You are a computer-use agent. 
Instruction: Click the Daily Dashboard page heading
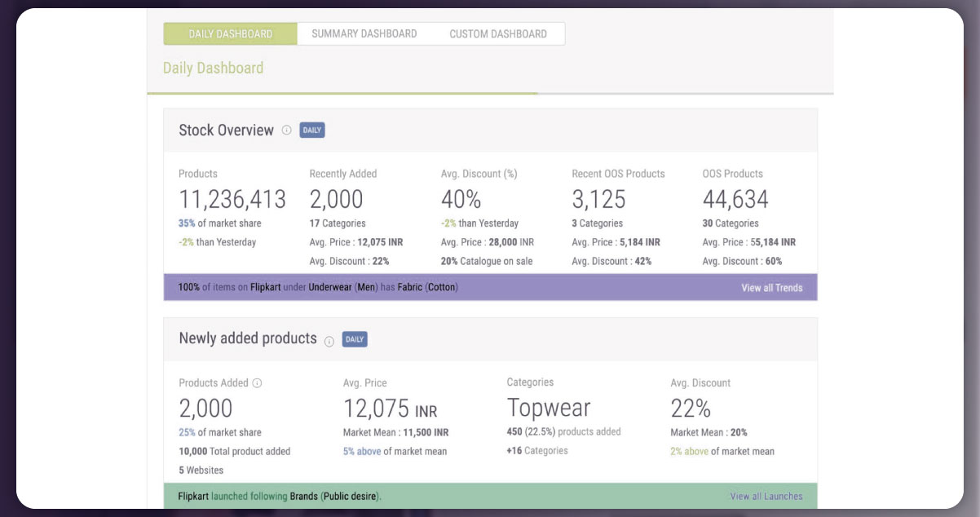(x=214, y=68)
